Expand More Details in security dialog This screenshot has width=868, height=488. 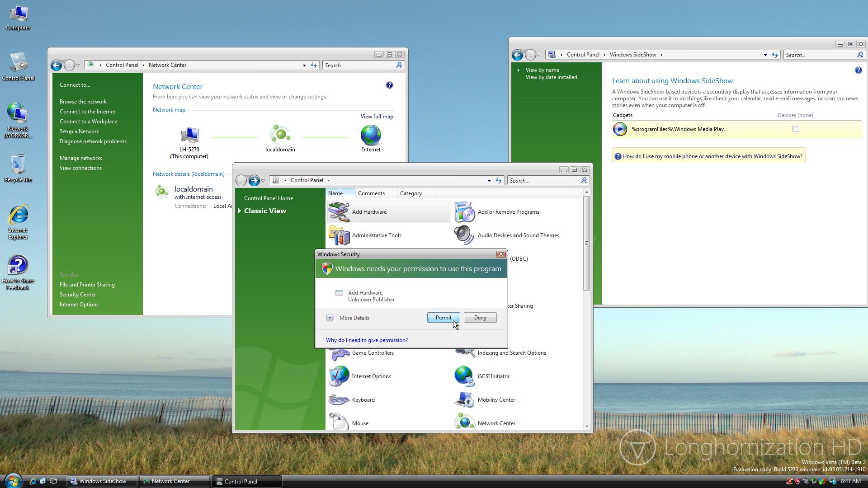click(x=330, y=318)
